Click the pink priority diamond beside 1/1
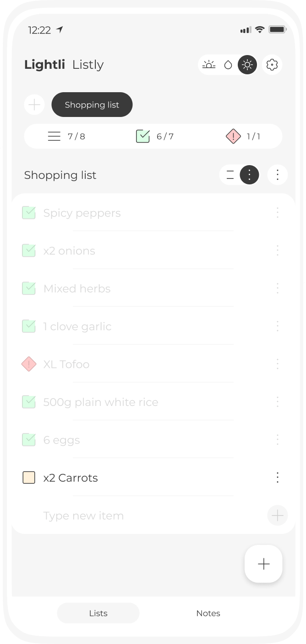Image resolution: width=306 pixels, height=644 pixels. (x=233, y=136)
